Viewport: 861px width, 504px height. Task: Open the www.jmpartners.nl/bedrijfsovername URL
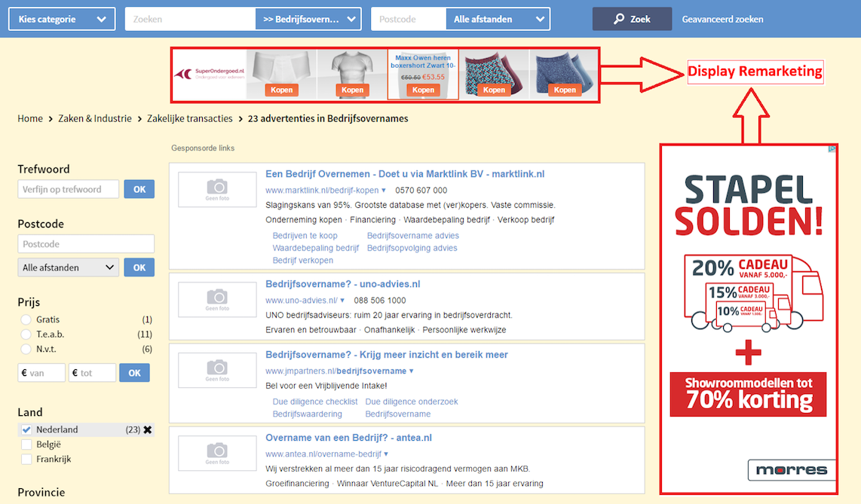click(x=336, y=371)
